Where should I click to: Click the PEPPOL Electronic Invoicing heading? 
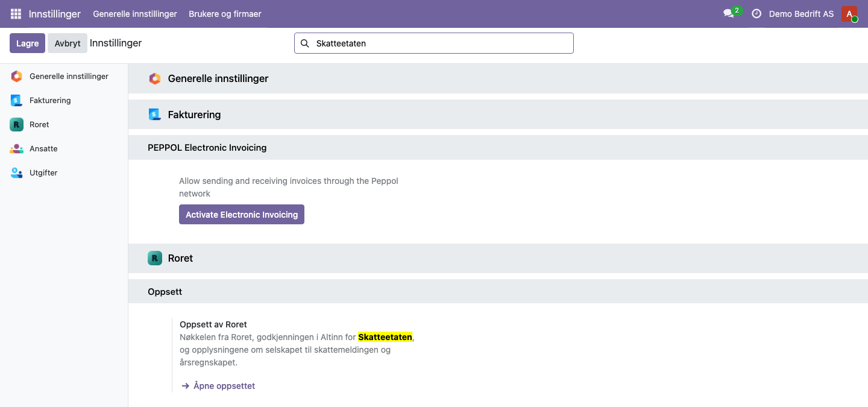point(207,148)
